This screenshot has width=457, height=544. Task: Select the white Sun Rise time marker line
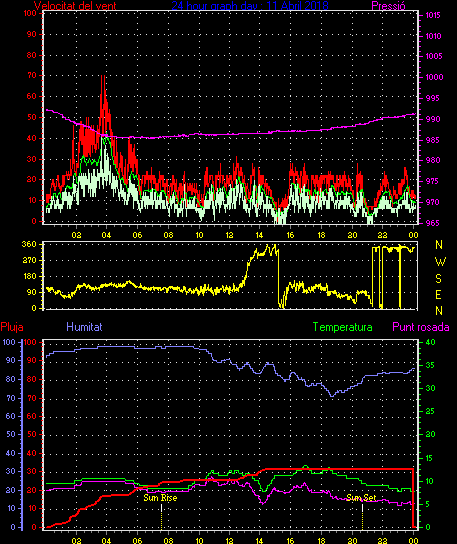pos(161,508)
